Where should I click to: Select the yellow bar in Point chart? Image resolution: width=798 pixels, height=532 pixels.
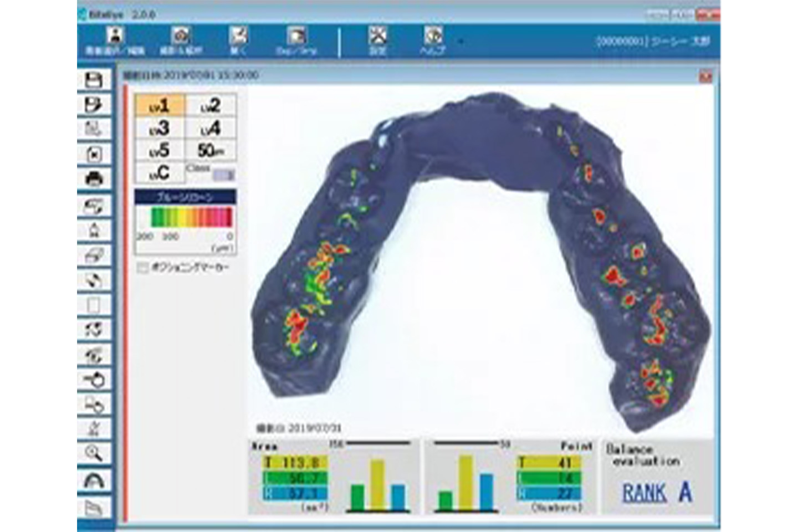tap(466, 483)
